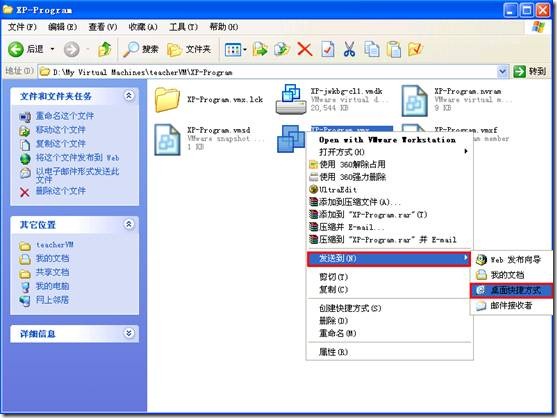Image resolution: width=557 pixels, height=418 pixels.
Task: Click 移动这个文件 link
Action: 60,130
